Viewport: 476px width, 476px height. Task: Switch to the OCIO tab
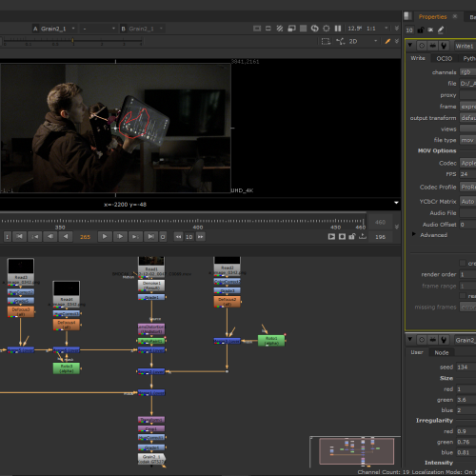444,58
